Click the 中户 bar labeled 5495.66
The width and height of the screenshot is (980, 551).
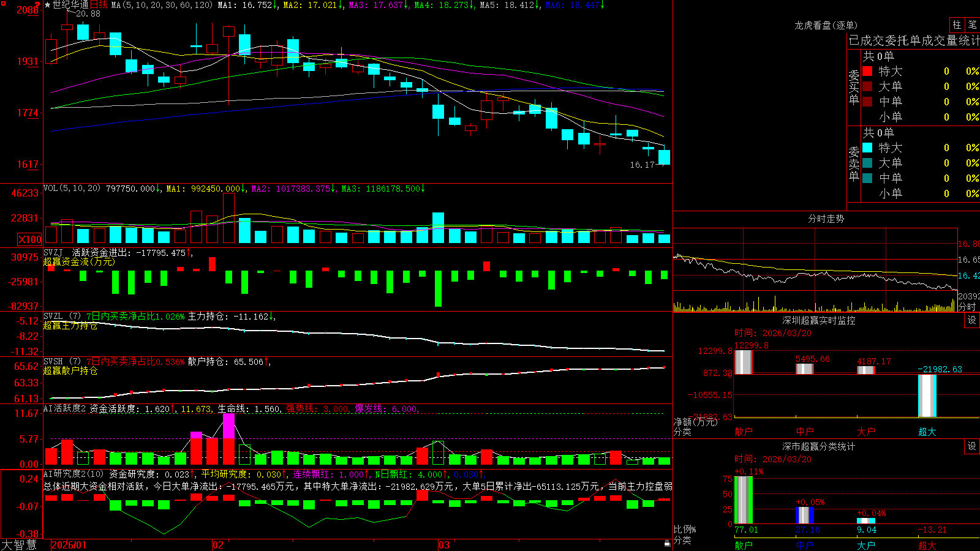(x=805, y=369)
